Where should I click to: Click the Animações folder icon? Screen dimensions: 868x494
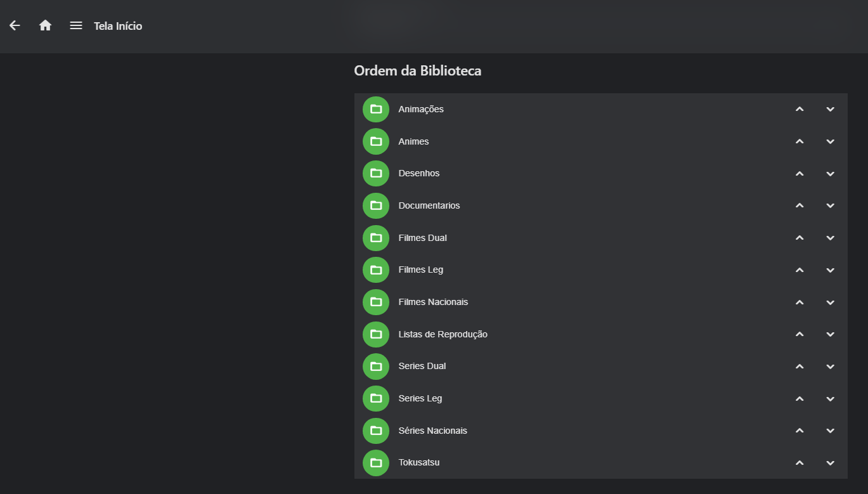pos(376,109)
